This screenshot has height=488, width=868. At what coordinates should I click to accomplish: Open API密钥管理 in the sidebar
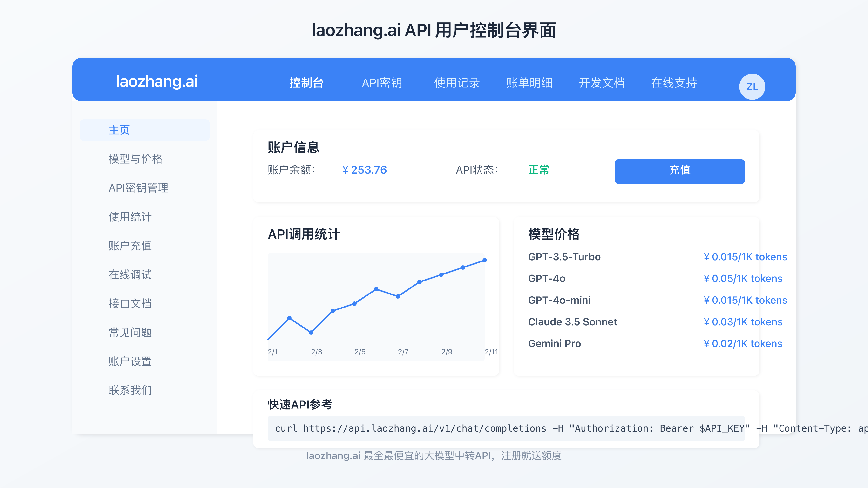(138, 188)
